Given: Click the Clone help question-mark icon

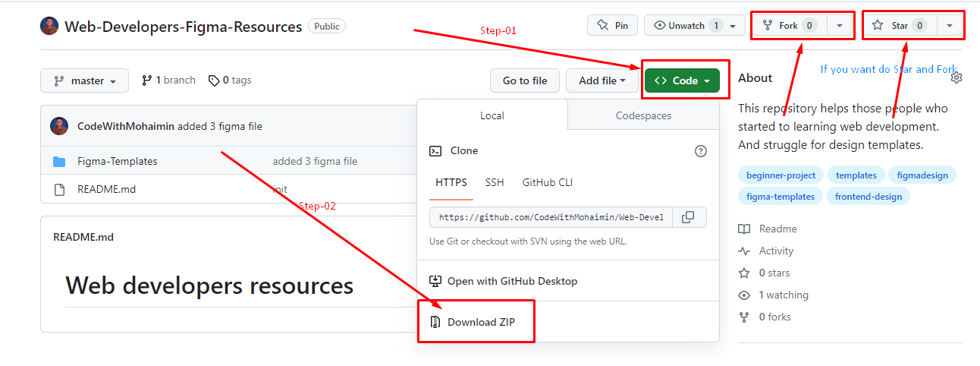Looking at the screenshot, I should pos(701,151).
